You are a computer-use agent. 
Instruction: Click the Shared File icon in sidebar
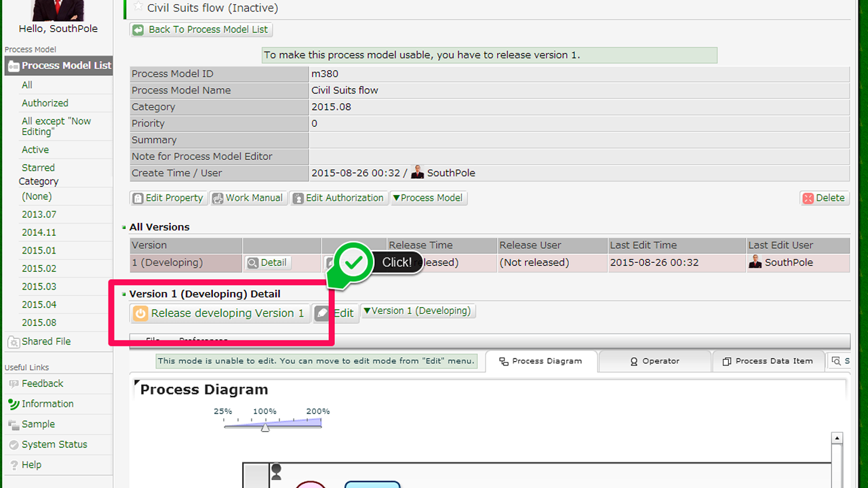tap(13, 342)
